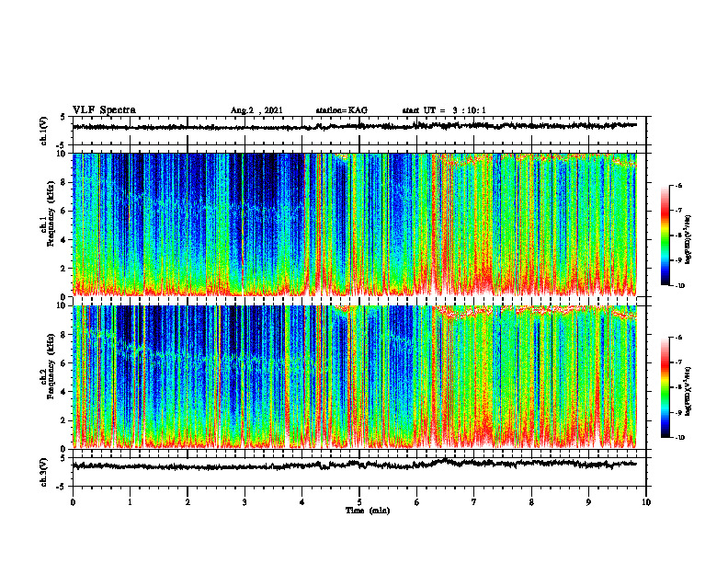Click the time axis tick label "4"
728x563 pixels.
pyautogui.click(x=302, y=502)
